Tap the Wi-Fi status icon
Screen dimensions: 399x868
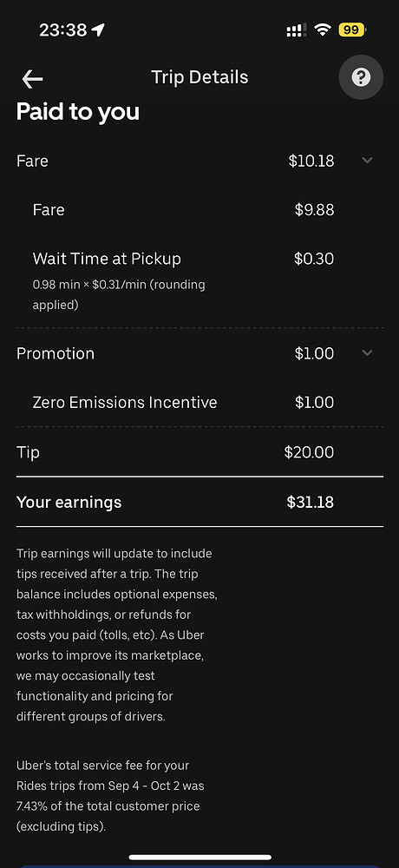(322, 30)
